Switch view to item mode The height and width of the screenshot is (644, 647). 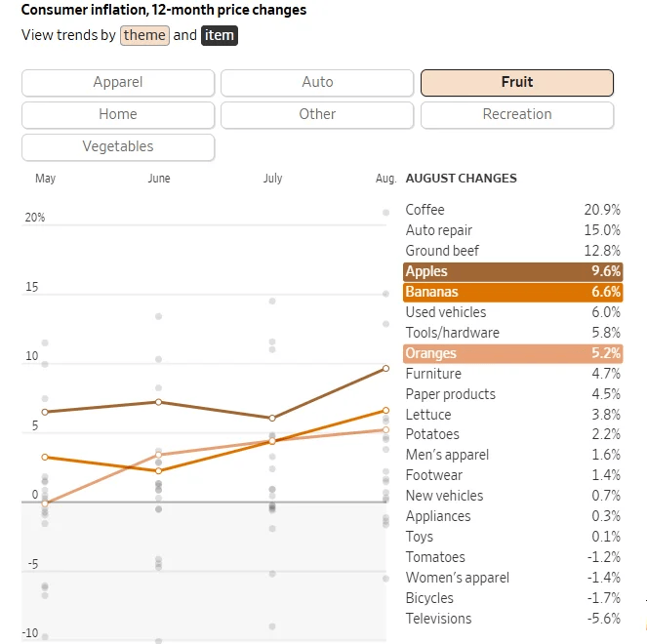(x=219, y=36)
